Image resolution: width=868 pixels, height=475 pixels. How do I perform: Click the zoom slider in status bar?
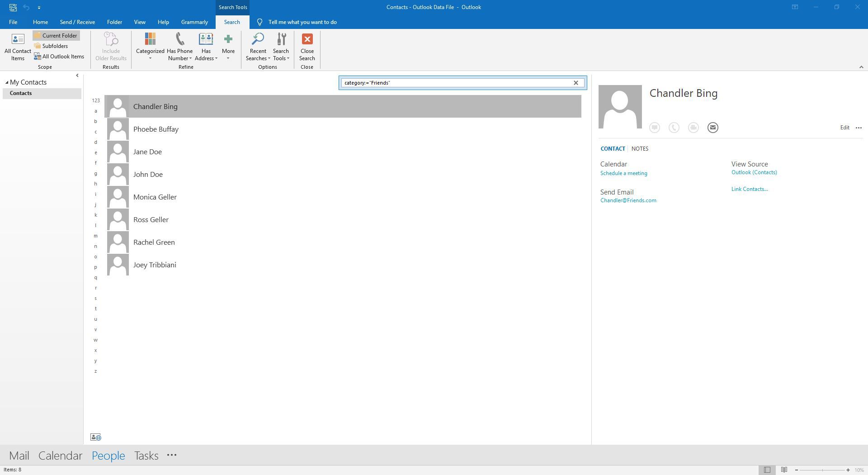click(x=822, y=470)
